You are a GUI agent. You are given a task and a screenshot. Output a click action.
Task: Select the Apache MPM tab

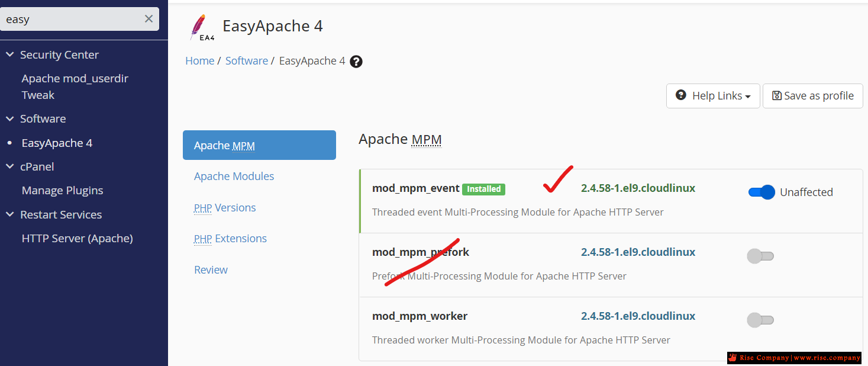tap(259, 145)
